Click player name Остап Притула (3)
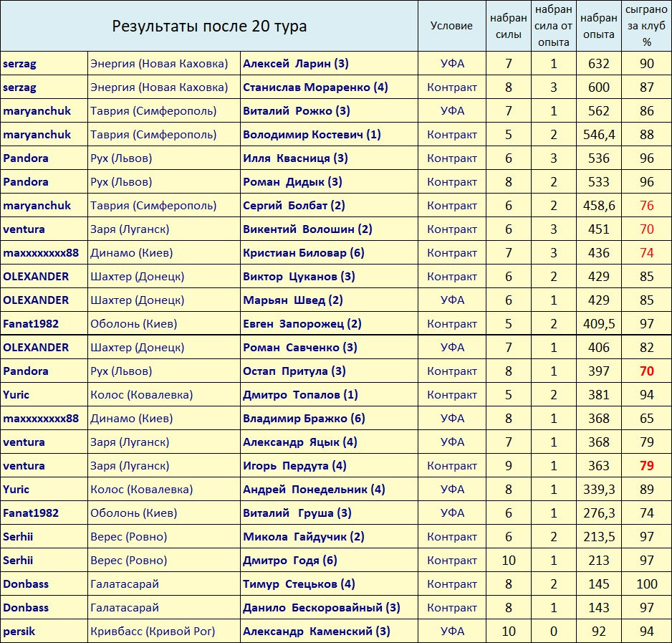Image resolution: width=672 pixels, height=643 pixels. (294, 371)
